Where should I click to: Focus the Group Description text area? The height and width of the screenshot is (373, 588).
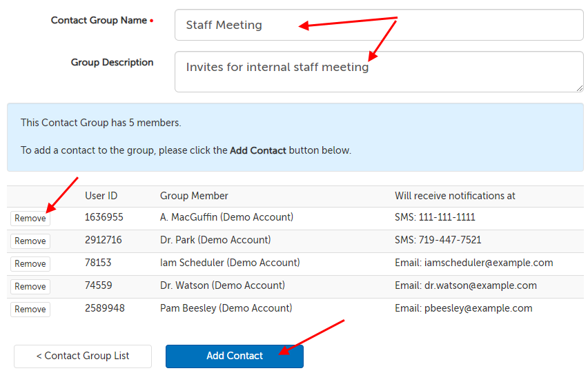[x=378, y=71]
